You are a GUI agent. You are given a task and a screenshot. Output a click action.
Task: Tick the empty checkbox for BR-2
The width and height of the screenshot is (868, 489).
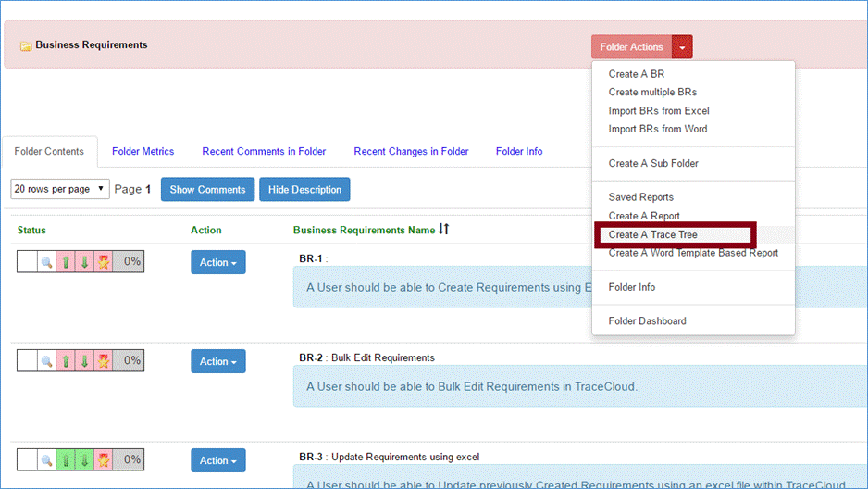click(x=27, y=361)
